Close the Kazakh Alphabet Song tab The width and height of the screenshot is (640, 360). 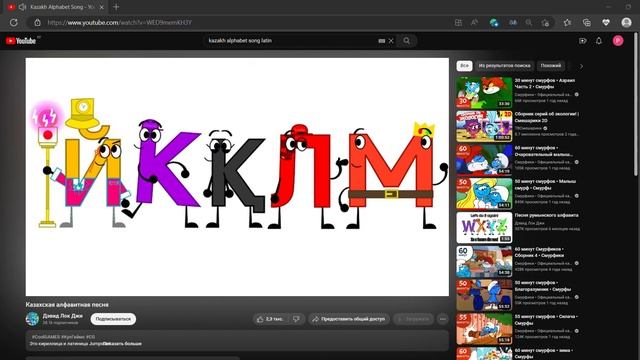pos(102,7)
